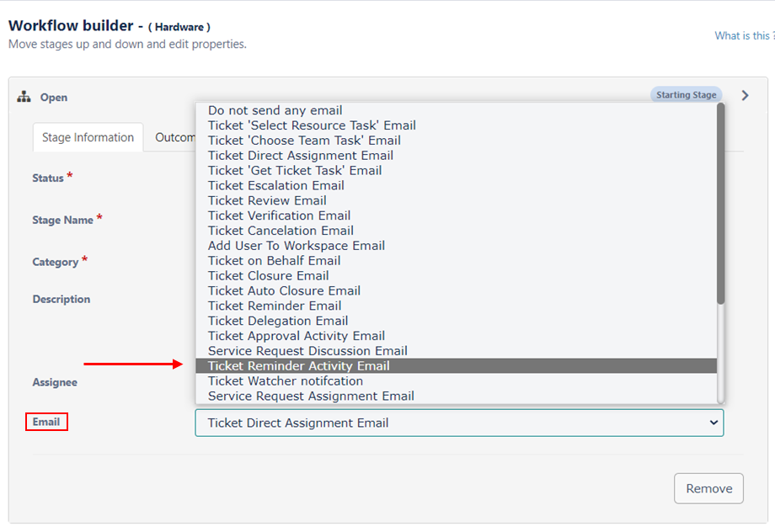Click the Starting Stage badge
The width and height of the screenshot is (775, 532).
pyautogui.click(x=686, y=95)
